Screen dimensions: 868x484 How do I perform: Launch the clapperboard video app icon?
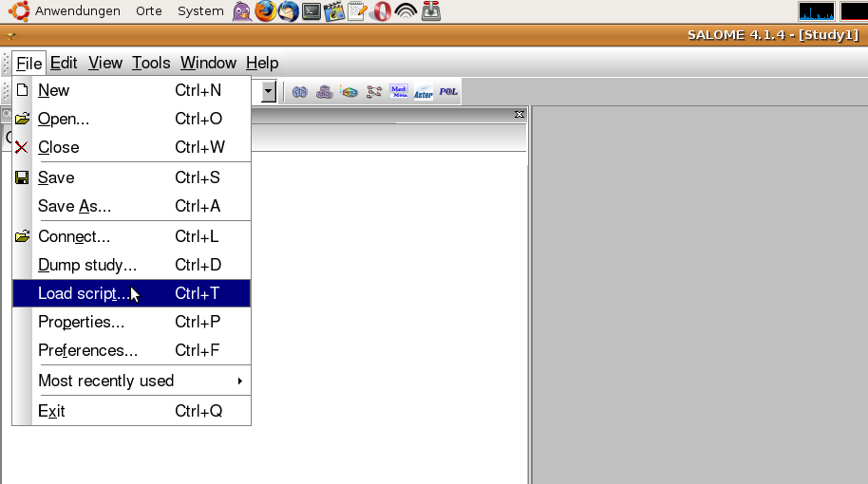[x=334, y=11]
